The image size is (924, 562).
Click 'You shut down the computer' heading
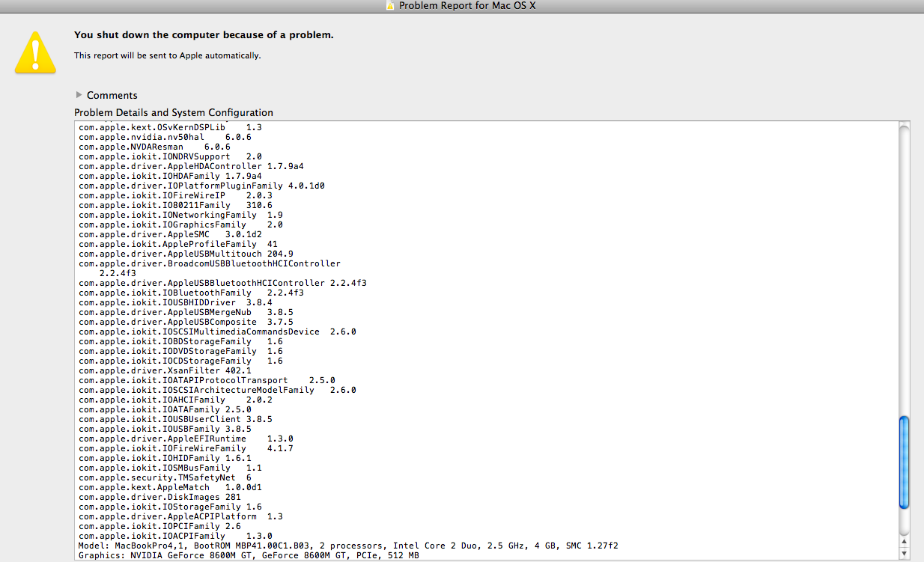[x=204, y=35]
